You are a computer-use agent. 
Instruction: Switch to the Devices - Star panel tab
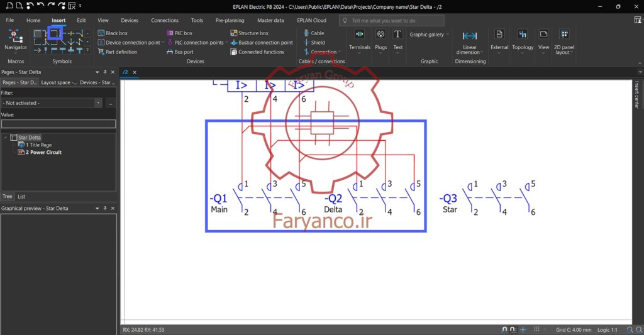tap(97, 82)
